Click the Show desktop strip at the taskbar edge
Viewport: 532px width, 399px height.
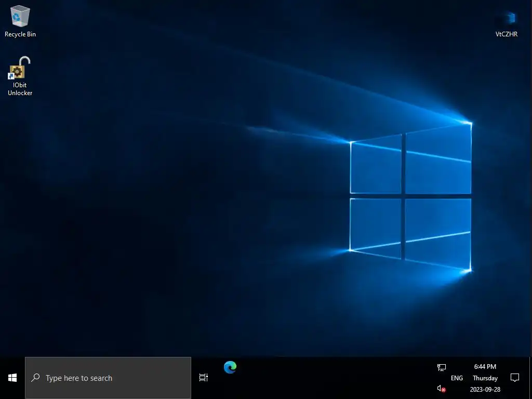530,378
